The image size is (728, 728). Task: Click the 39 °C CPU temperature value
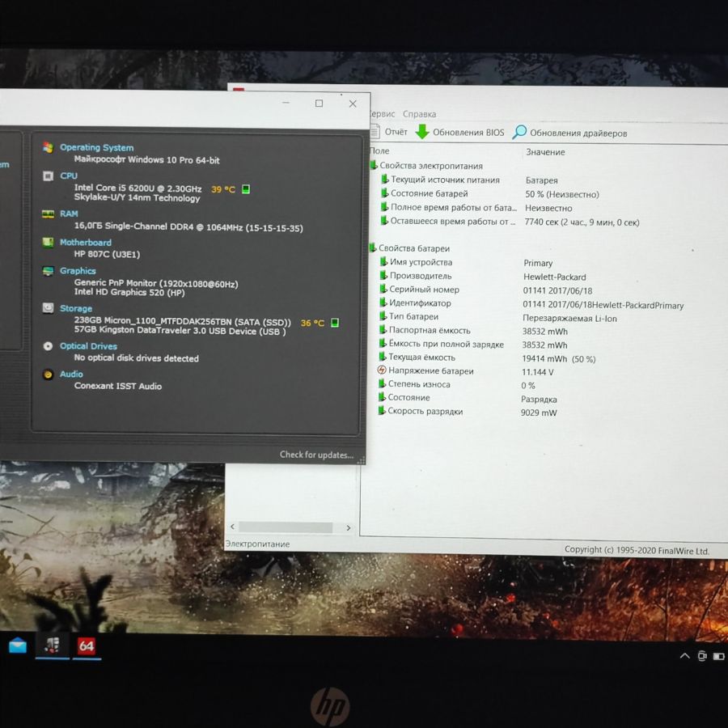223,189
